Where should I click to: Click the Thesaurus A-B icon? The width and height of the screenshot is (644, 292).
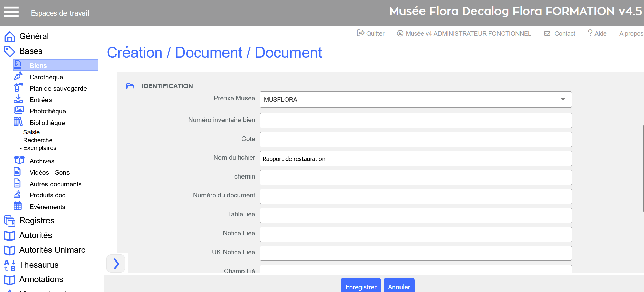point(9,265)
